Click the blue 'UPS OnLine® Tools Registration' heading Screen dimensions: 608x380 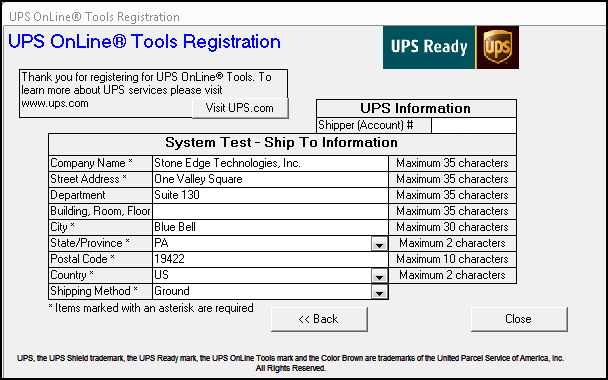coord(144,41)
